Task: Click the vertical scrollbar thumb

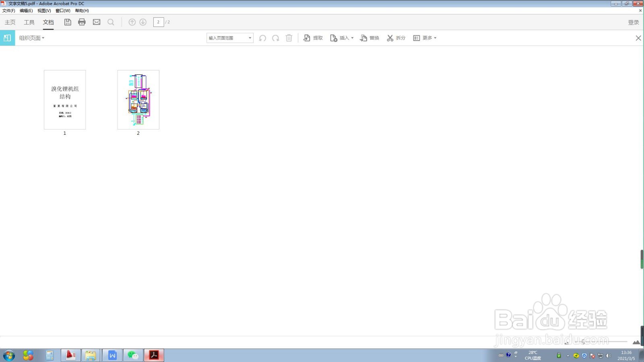Action: (x=642, y=259)
